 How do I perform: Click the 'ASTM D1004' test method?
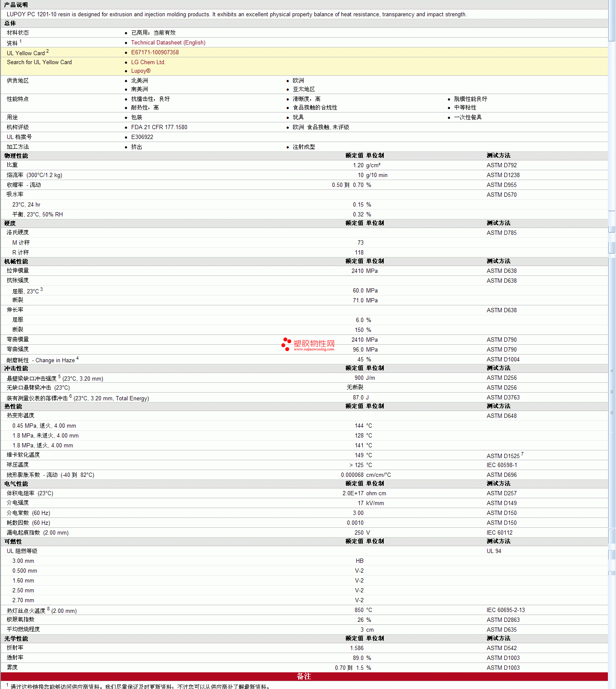(x=503, y=360)
